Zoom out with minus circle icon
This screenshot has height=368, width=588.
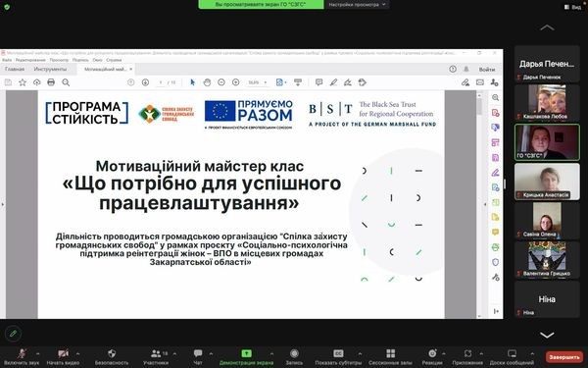click(x=221, y=82)
